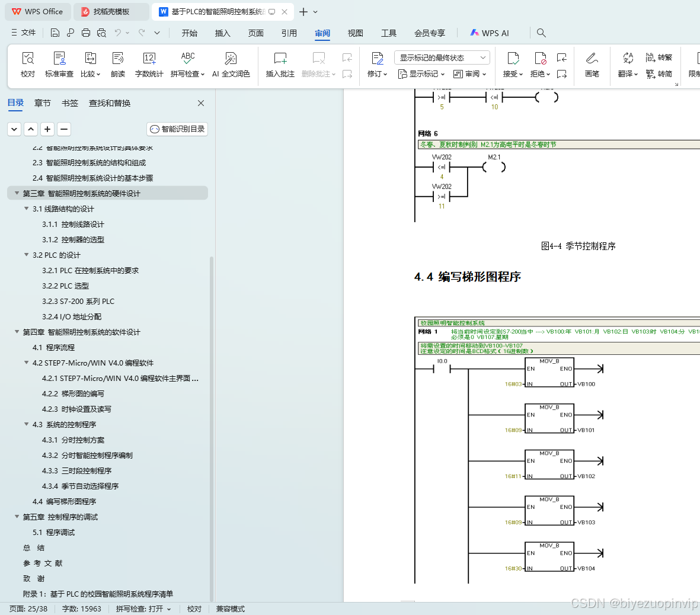Screen dimensions: 700x615
Task: Click 比较 compare documents icon
Action: [91, 64]
